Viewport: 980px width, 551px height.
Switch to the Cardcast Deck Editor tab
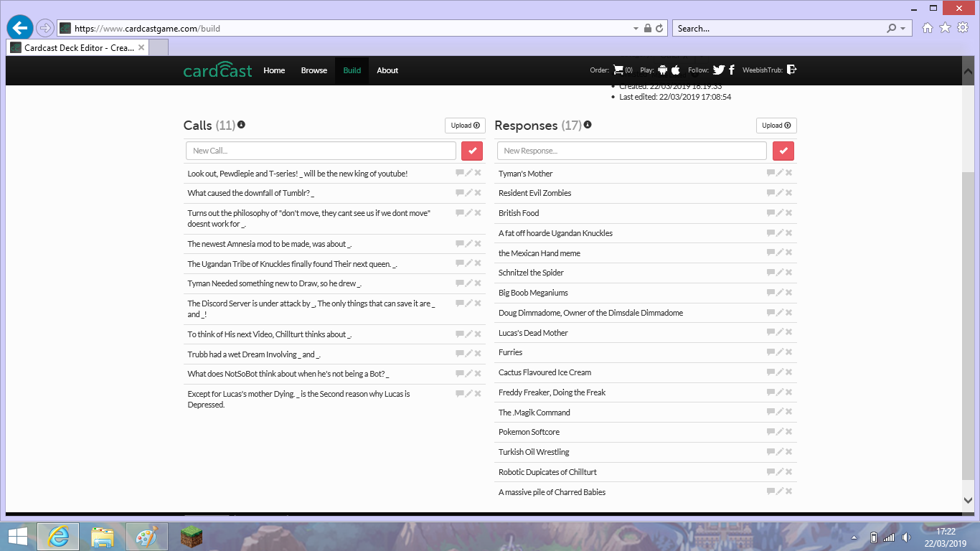point(78,47)
